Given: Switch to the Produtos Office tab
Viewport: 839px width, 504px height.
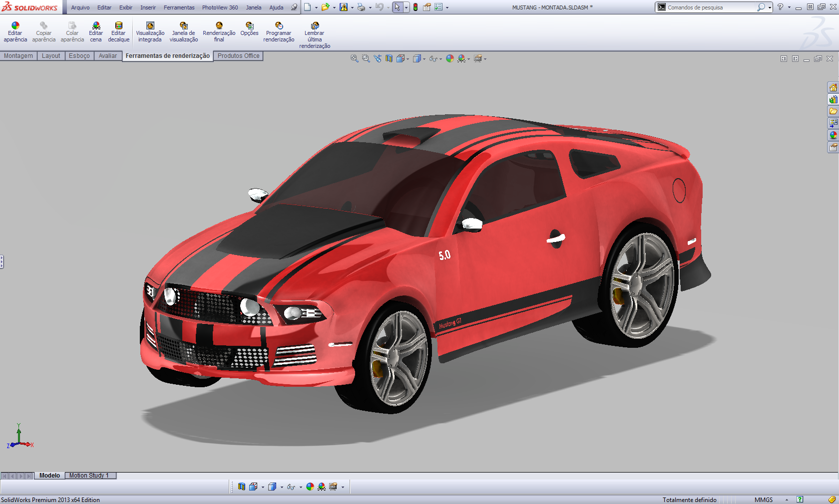Looking at the screenshot, I should 238,56.
